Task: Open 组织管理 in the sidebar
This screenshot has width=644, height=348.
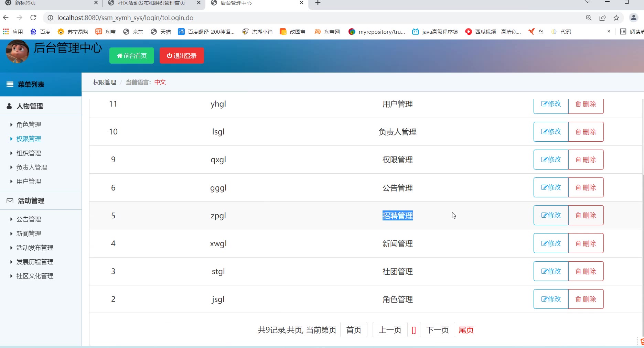Action: [x=29, y=153]
